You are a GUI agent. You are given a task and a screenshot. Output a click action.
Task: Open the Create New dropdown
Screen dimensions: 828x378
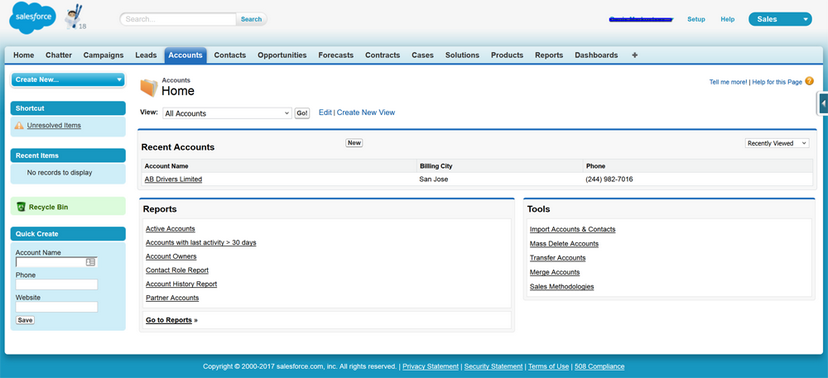[68, 80]
